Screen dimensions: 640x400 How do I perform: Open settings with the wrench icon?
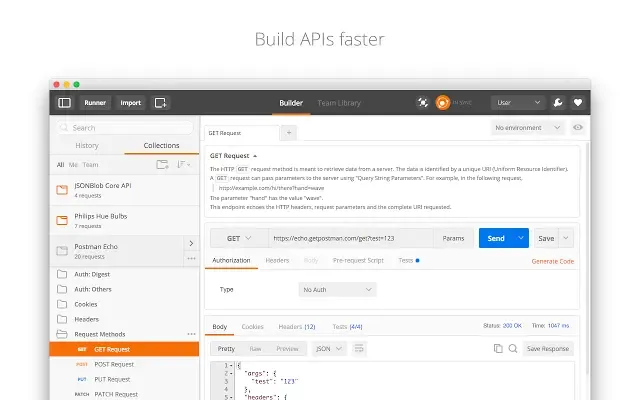pyautogui.click(x=558, y=102)
